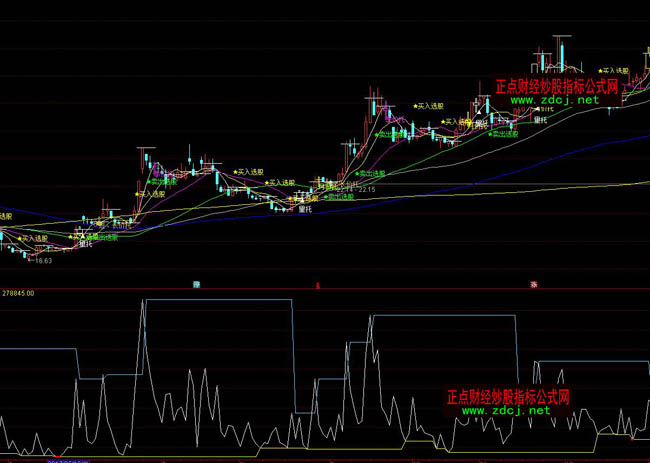Image resolution: width=650 pixels, height=463 pixels.
Task: Click the highlighted date label on the bottom axis
Action: [70, 460]
